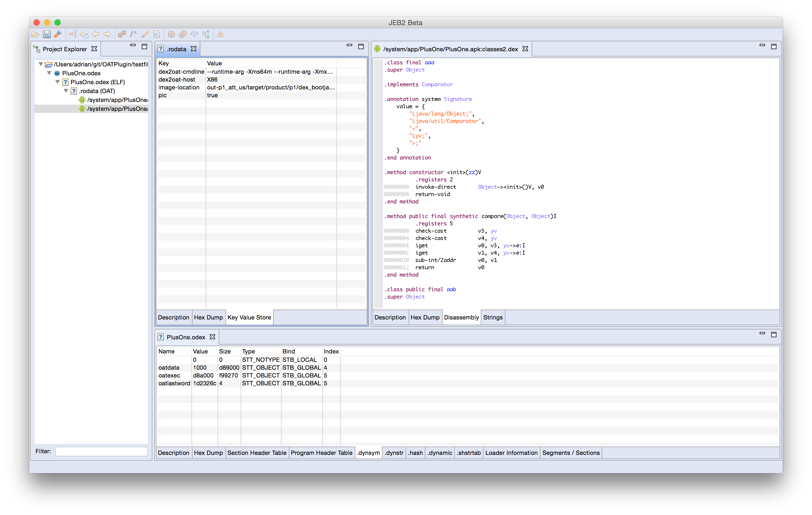Click the Android icon of classes2.dex tab
Screen dimensions: 812x515
(x=377, y=49)
